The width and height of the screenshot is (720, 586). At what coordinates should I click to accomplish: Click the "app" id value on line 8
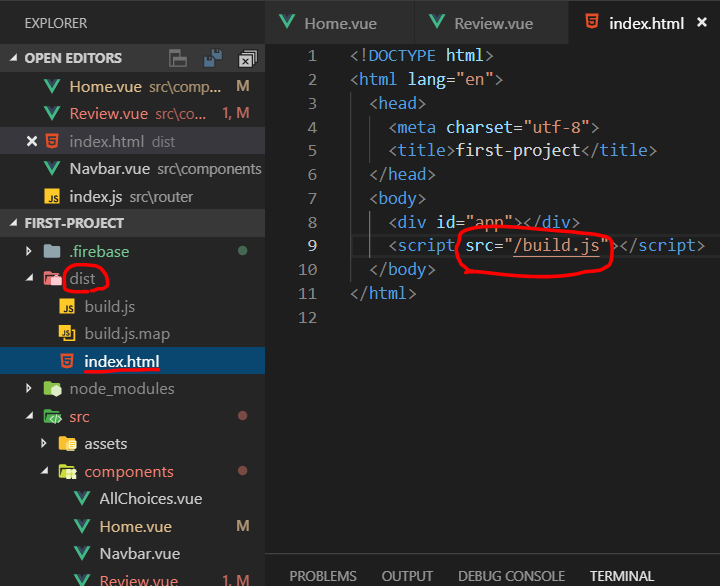coord(489,222)
